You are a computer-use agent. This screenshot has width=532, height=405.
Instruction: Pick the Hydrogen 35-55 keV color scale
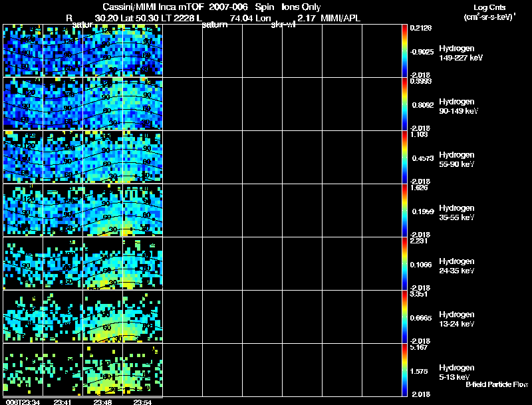pos(405,210)
